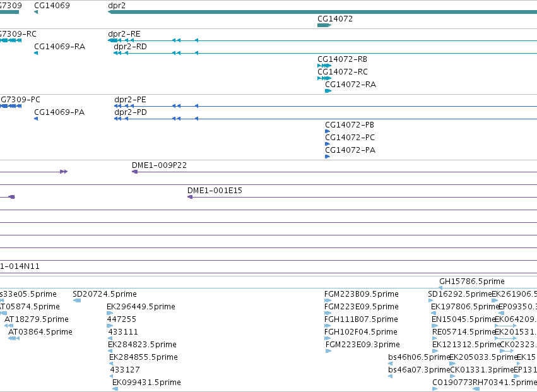537x392 pixels.
Task: Click the 433111 EST label
Action: tap(123, 332)
